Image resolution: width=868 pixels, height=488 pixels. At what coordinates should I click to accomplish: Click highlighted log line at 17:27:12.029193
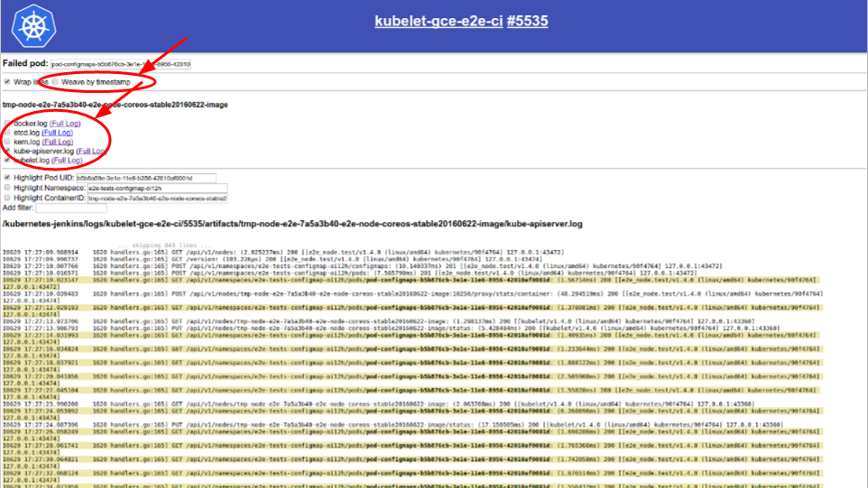click(x=412, y=311)
